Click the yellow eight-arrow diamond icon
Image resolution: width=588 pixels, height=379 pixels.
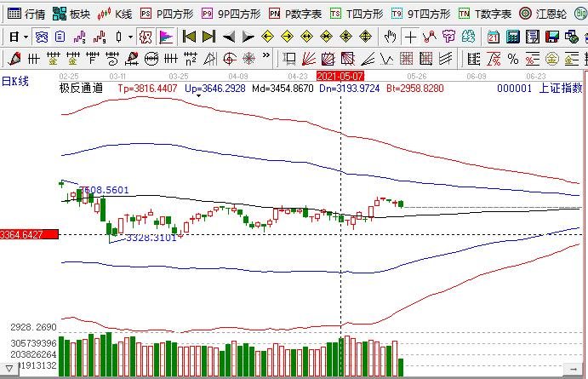coord(345,37)
